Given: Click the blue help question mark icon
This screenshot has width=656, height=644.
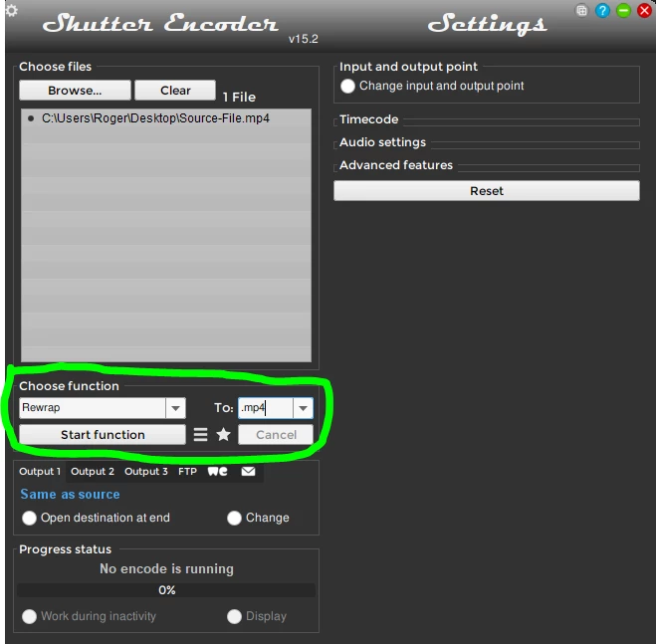Looking at the screenshot, I should (x=602, y=11).
